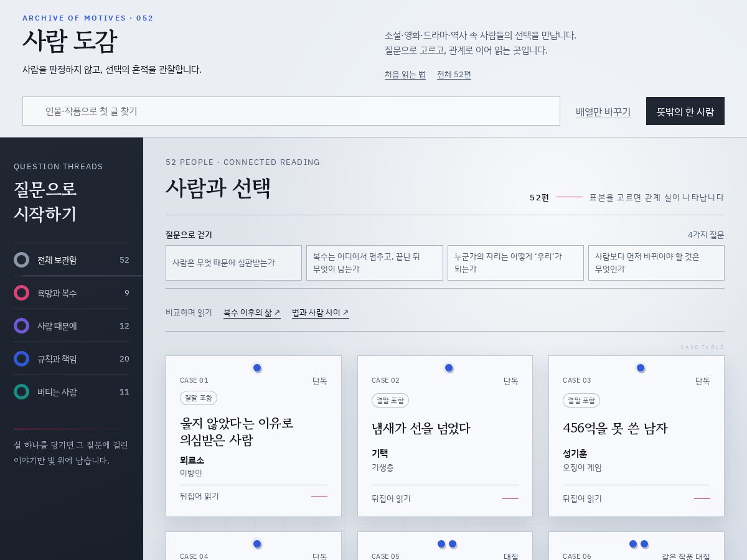Viewport: 747px width, 560px height.
Task: Open 법과 사람 사이 comparison link
Action: click(321, 313)
